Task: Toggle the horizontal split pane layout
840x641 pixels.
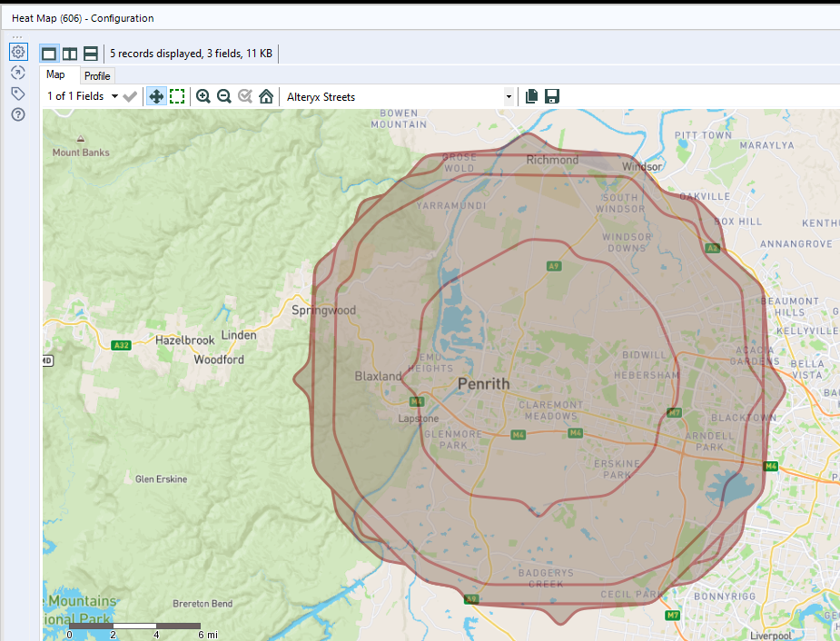Action: (90, 53)
